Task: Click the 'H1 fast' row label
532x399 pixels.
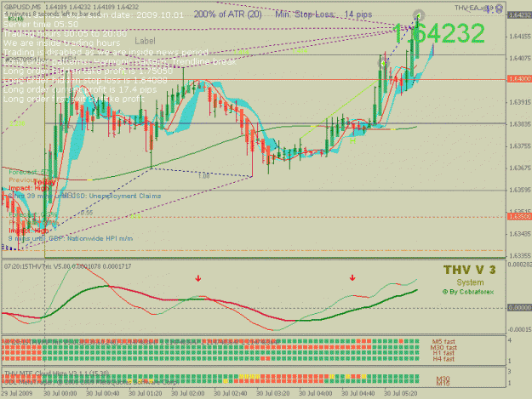Action: [x=443, y=353]
